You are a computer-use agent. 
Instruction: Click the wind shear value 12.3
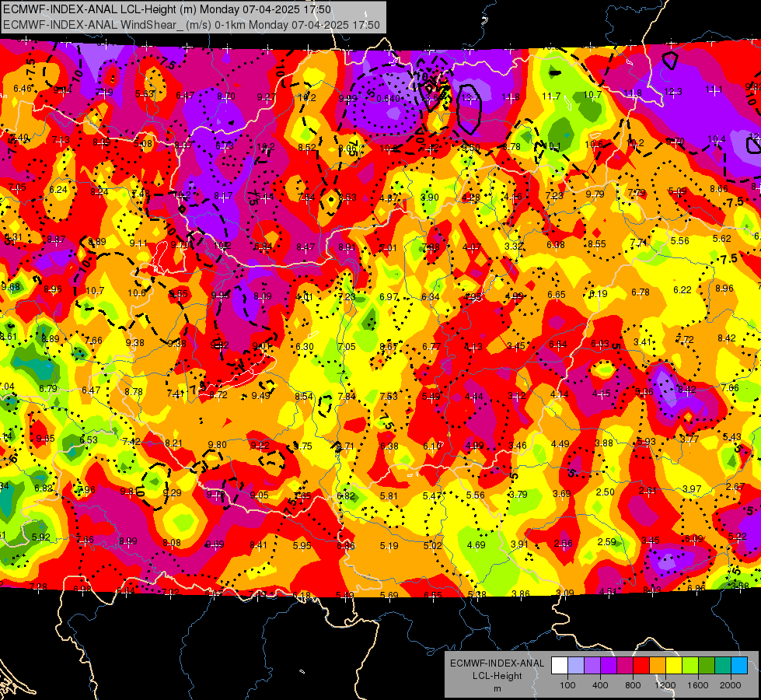click(x=673, y=91)
